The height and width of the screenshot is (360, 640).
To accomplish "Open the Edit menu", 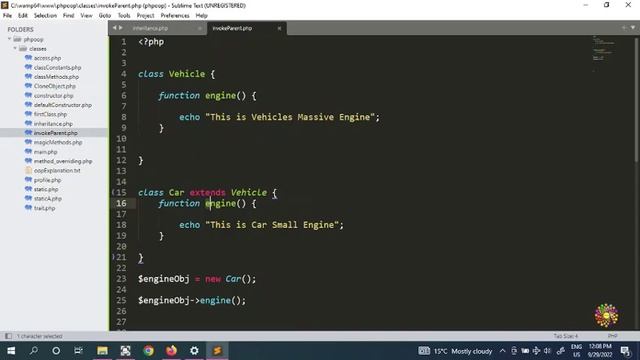I will [22, 16].
